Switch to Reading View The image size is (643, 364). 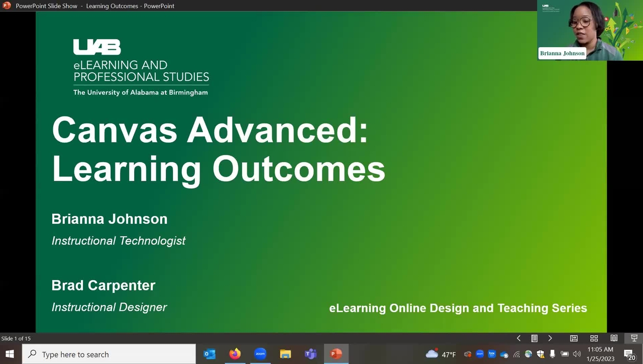click(614, 338)
